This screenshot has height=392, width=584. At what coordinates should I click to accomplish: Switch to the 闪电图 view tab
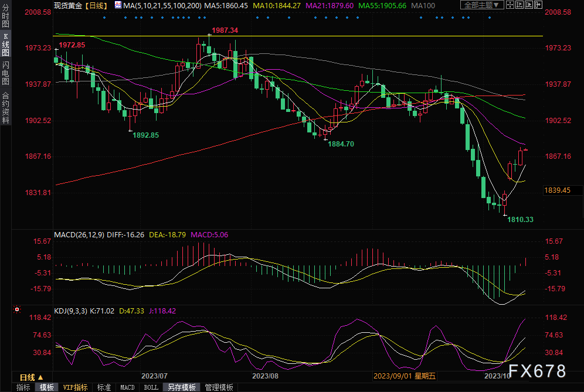pos(5,73)
